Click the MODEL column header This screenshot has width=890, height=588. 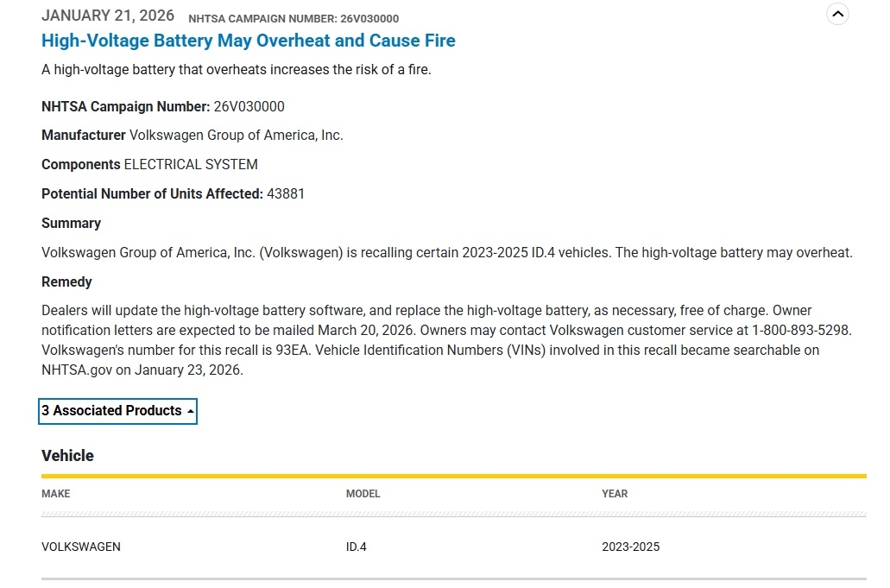pos(363,494)
